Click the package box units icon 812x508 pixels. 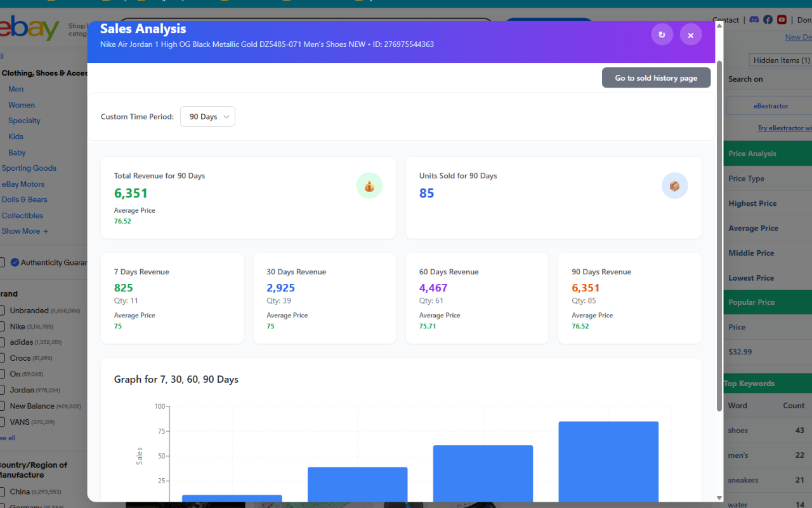(675, 186)
